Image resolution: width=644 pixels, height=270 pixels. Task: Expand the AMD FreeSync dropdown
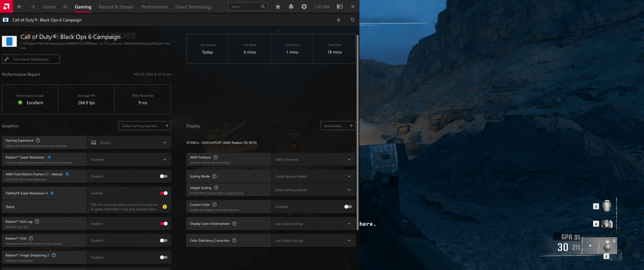[x=313, y=159]
